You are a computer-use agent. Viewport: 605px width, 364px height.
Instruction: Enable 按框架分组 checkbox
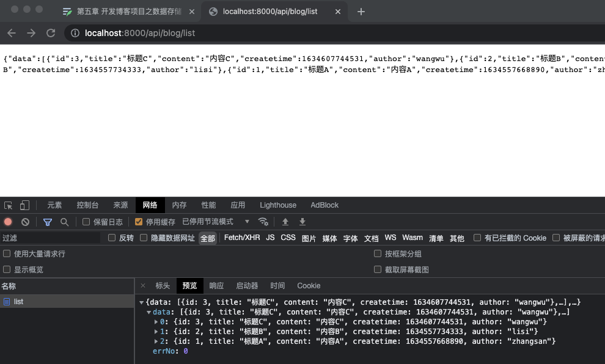378,253
